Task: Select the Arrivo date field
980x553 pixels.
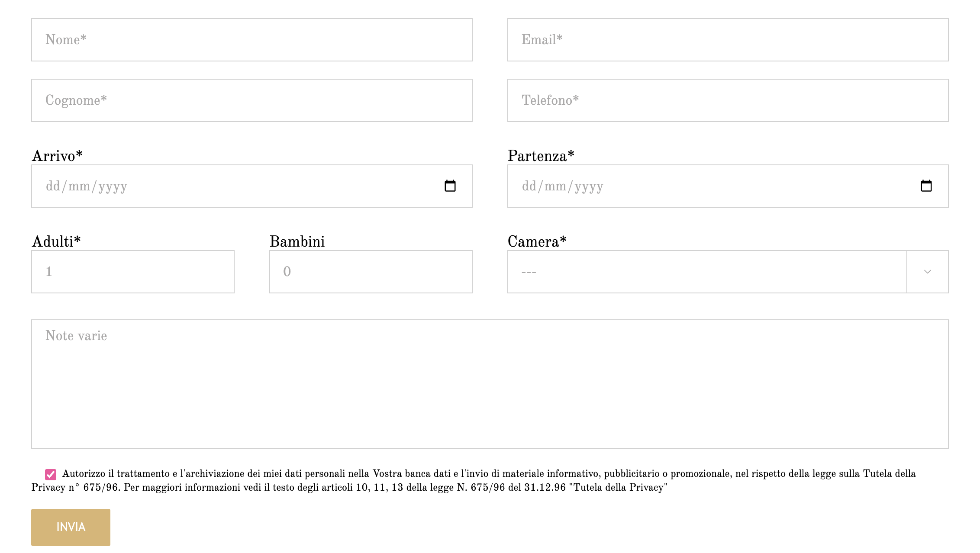Action: coord(252,186)
